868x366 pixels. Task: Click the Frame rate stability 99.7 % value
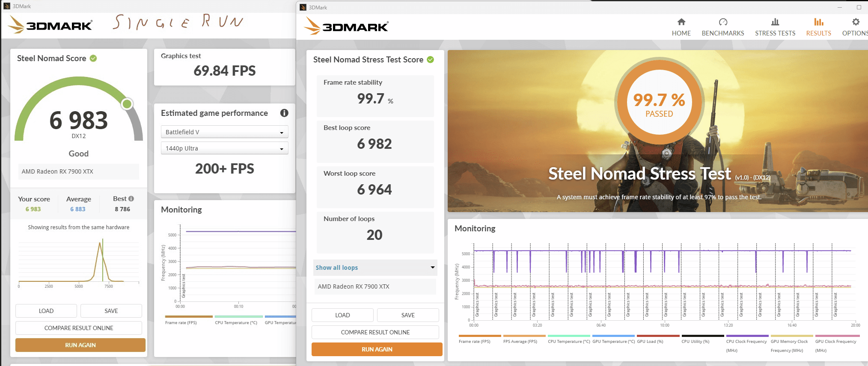point(375,99)
